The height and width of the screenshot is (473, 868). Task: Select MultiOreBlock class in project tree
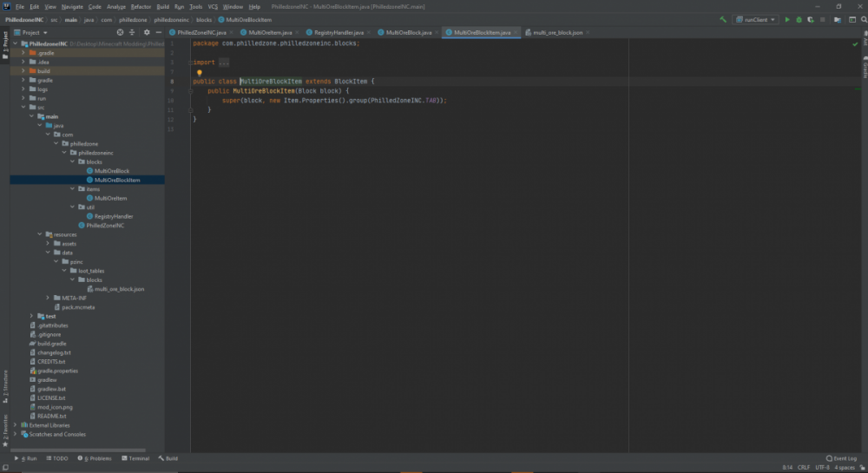click(111, 171)
